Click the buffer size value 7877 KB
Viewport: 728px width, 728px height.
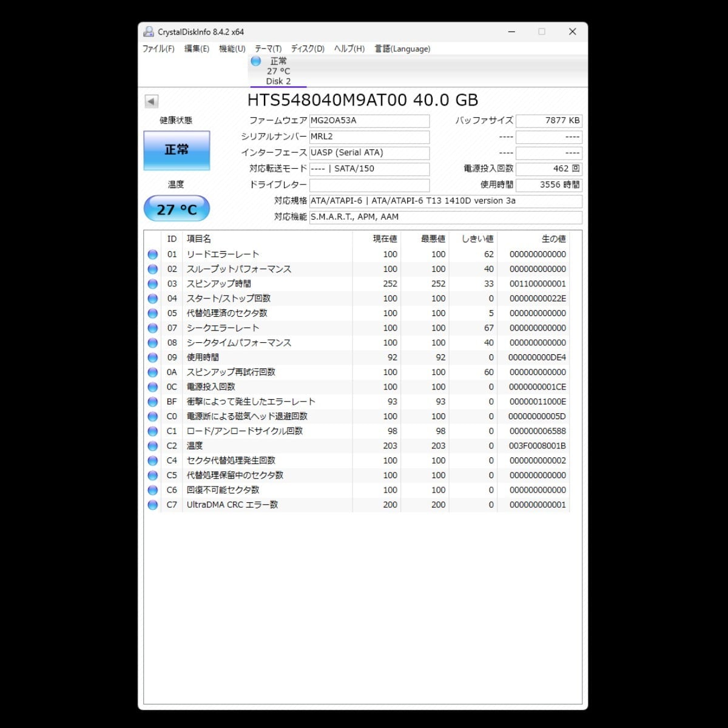tap(549, 121)
